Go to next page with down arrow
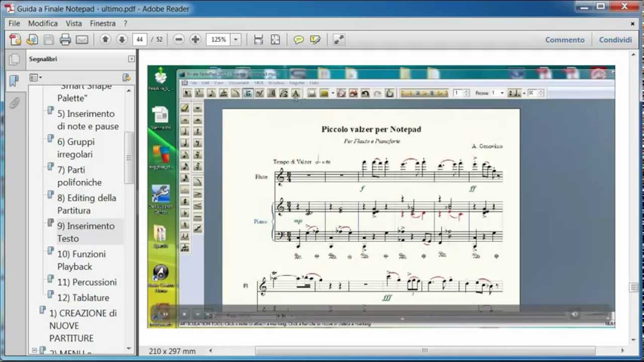Screen dimensions: 644x362 pyautogui.click(x=122, y=39)
